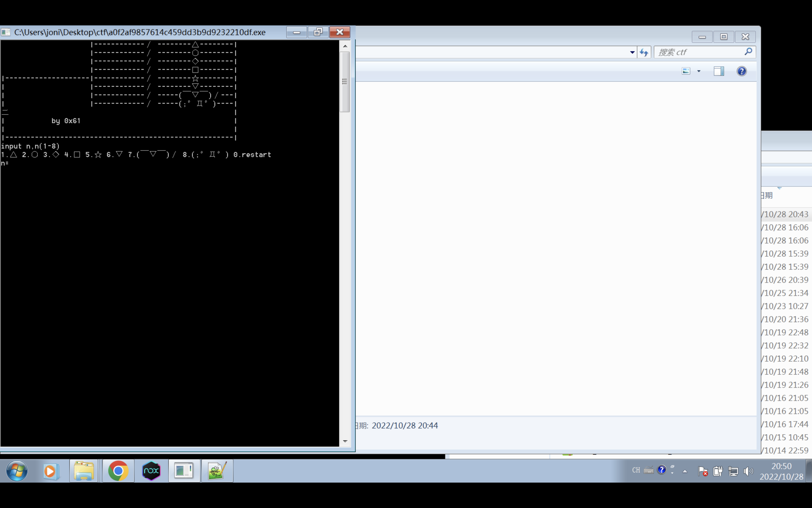
Task: Select the row dated /10/28 20:43
Action: coord(787,214)
